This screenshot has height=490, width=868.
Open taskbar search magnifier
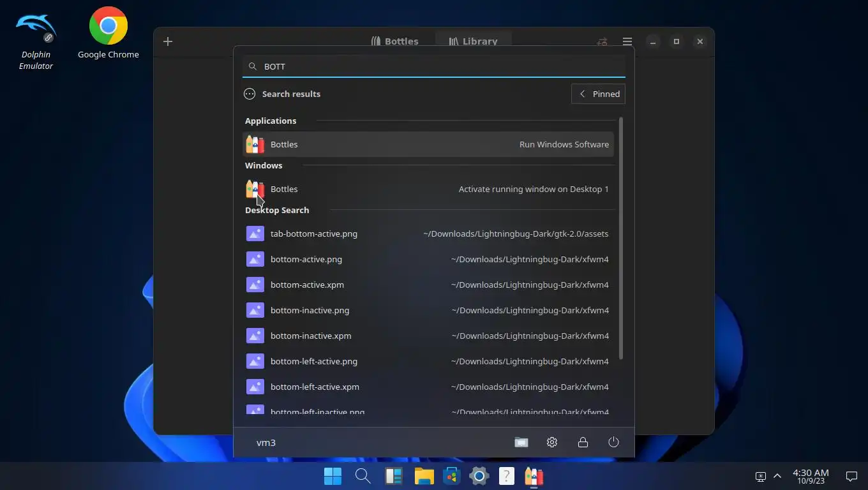click(x=363, y=476)
